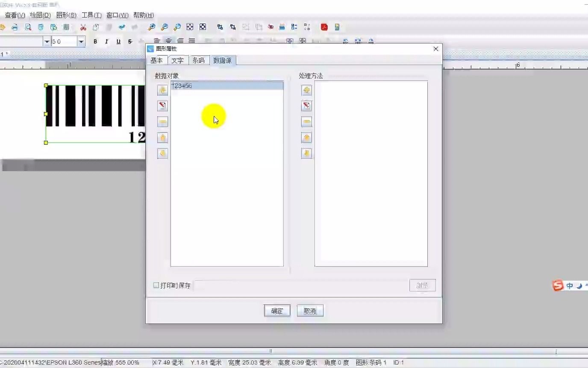Click the zoom out magnifier icon
This screenshot has width=588, height=368.
pos(164,27)
